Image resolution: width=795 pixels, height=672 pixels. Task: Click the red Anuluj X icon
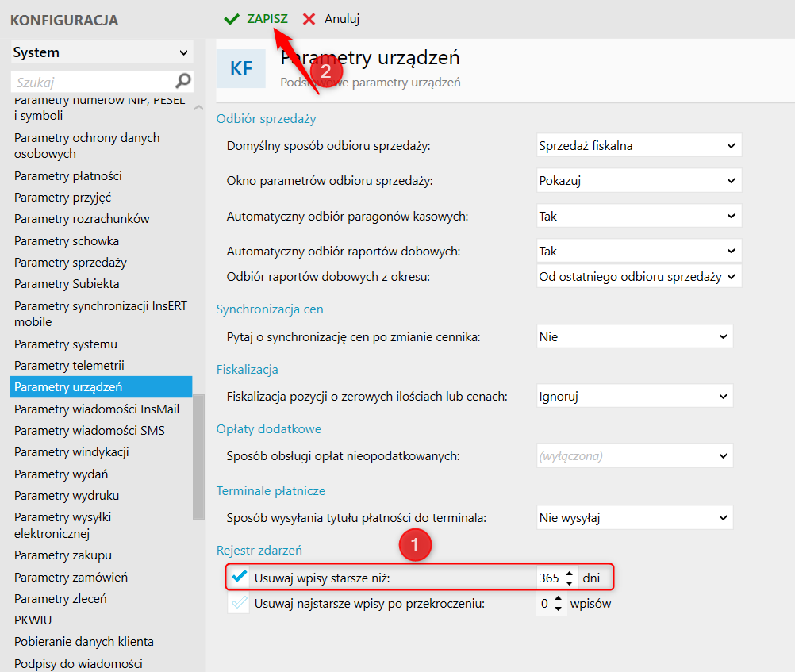pyautogui.click(x=309, y=18)
